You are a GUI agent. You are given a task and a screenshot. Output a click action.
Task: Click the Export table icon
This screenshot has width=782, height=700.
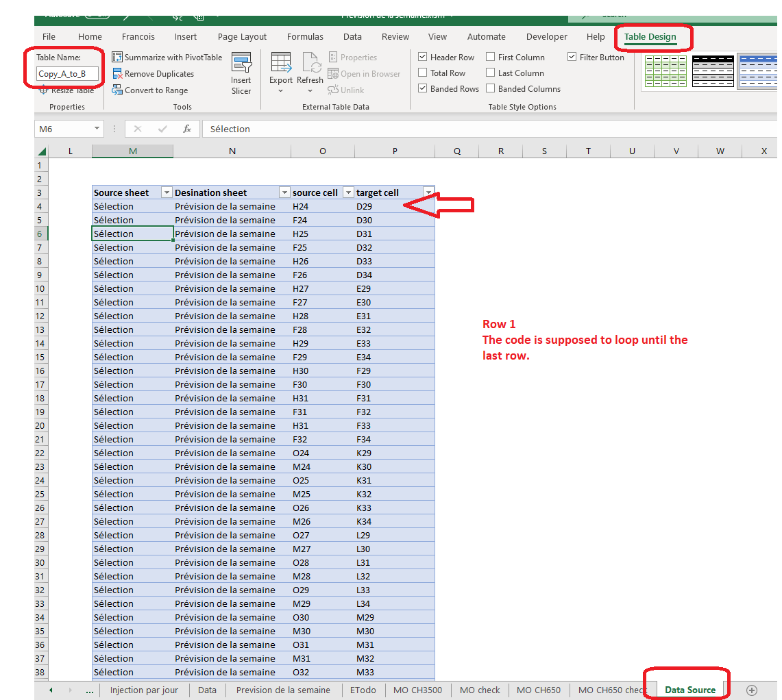[x=281, y=63]
